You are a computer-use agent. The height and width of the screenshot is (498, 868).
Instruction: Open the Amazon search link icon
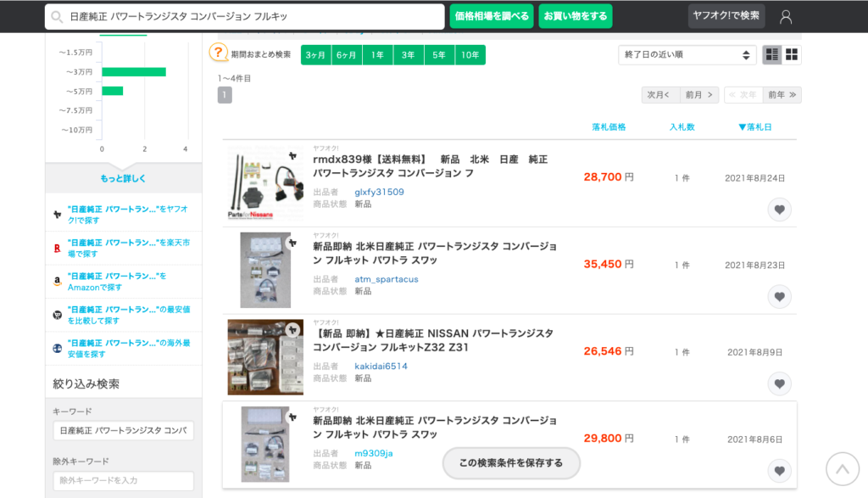click(57, 281)
